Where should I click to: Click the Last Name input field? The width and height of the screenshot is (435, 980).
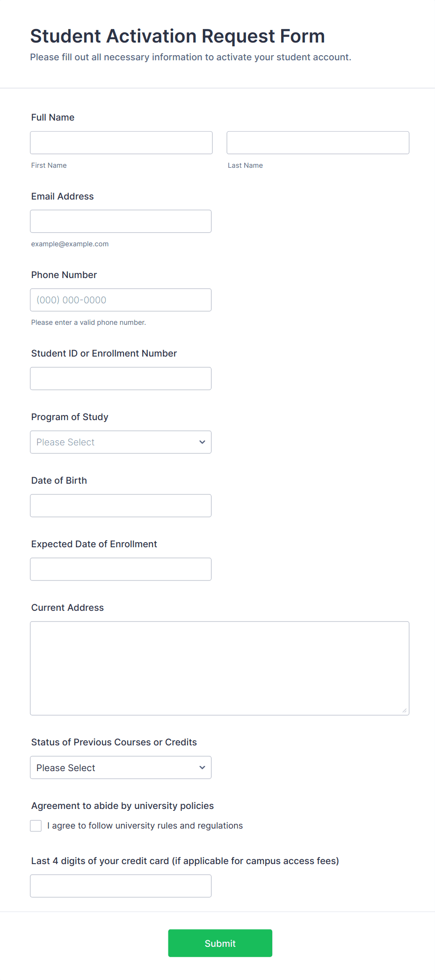coord(318,143)
